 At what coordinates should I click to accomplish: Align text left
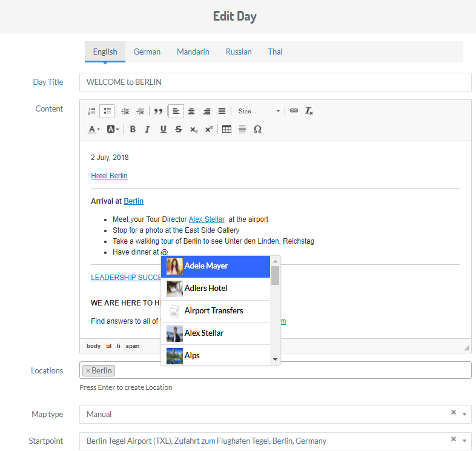click(x=176, y=111)
